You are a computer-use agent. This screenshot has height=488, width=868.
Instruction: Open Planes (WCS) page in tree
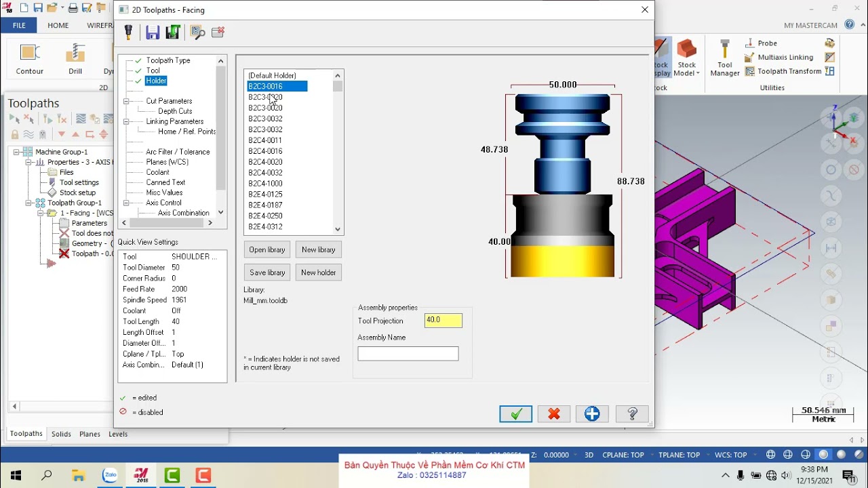click(x=167, y=162)
